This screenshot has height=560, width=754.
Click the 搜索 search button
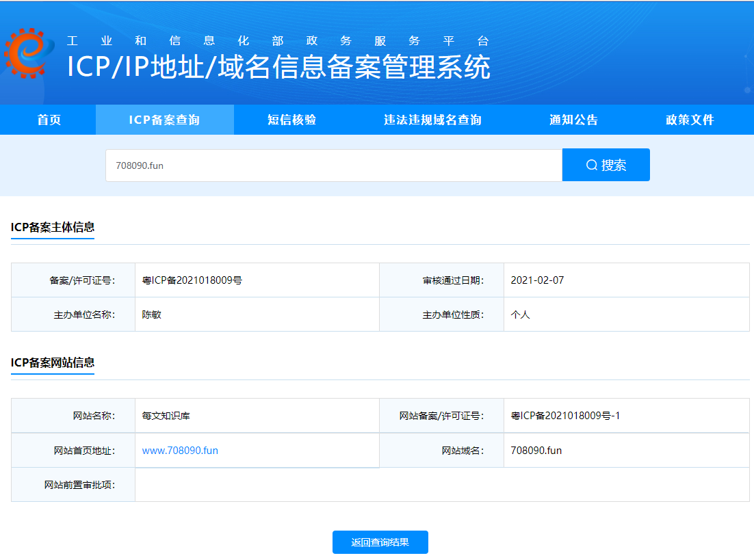(606, 165)
